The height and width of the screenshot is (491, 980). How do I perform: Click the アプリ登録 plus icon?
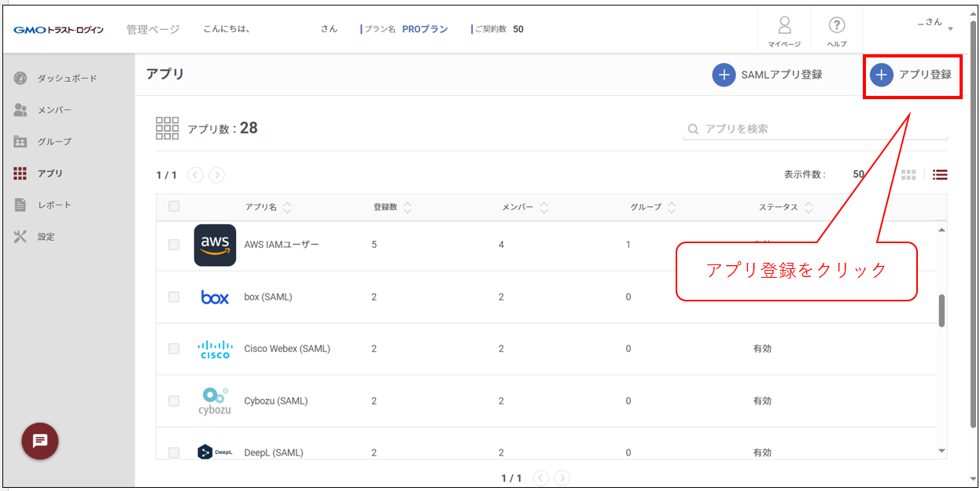tap(881, 75)
